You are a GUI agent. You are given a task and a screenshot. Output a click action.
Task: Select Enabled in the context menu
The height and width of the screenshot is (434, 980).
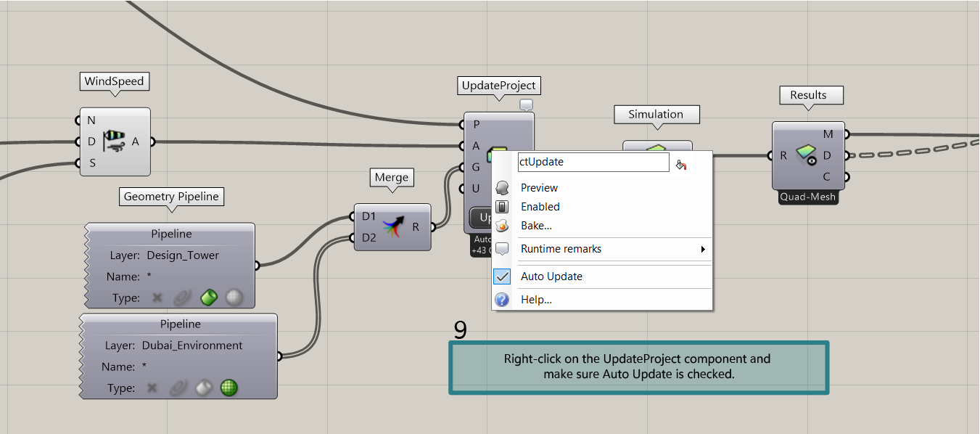point(540,207)
